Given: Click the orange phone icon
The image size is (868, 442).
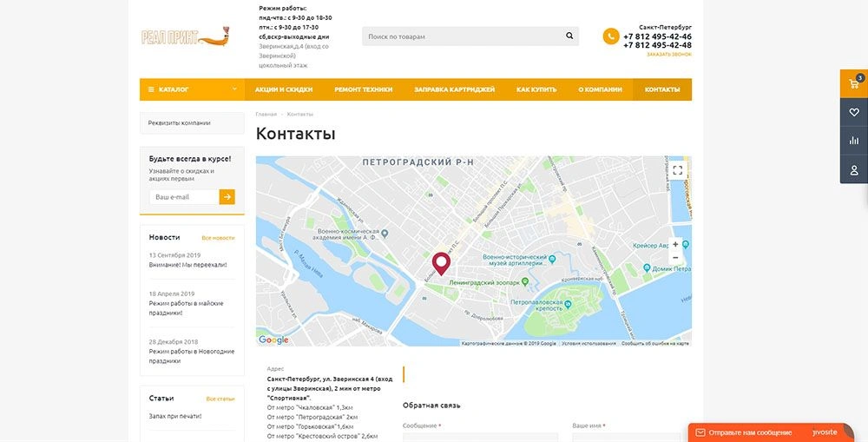Looking at the screenshot, I should (x=611, y=36).
